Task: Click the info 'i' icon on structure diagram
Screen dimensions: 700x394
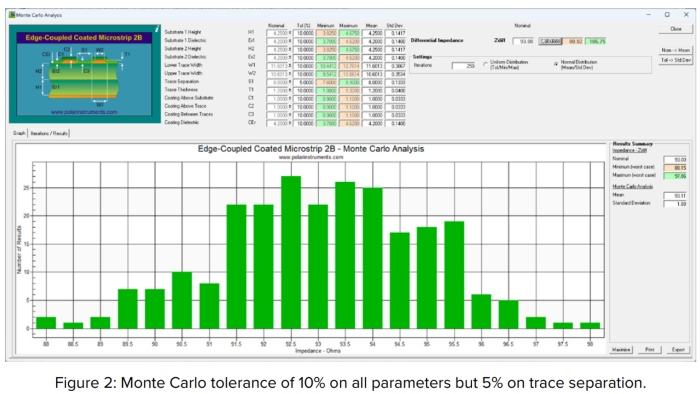Action: pyautogui.click(x=157, y=29)
